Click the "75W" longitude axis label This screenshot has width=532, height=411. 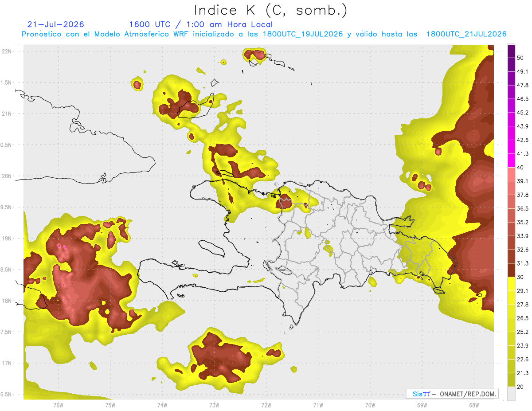coord(110,405)
